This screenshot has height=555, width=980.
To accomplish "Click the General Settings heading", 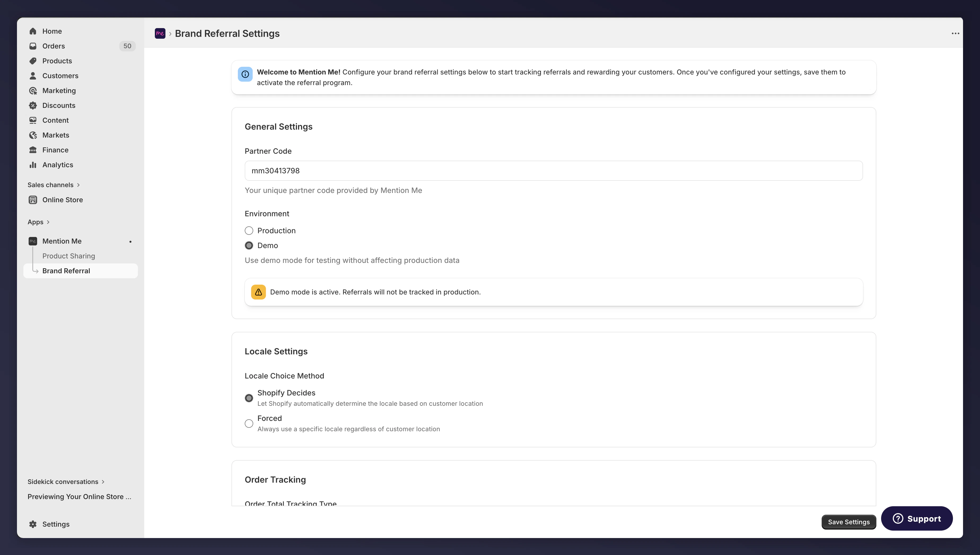I will point(278,126).
